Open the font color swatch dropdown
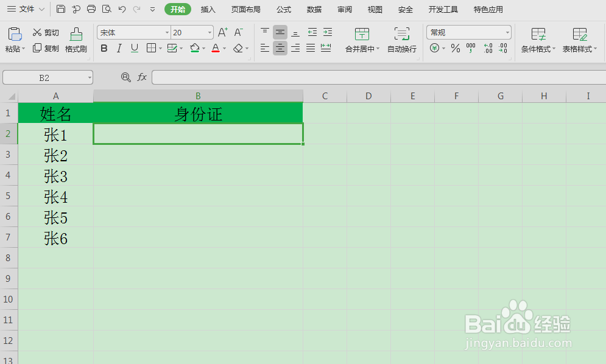Viewport: 606px width, 364px height. [x=224, y=49]
